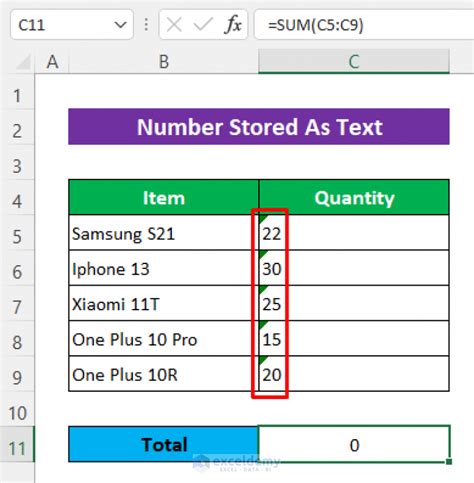Select column B header

point(163,62)
